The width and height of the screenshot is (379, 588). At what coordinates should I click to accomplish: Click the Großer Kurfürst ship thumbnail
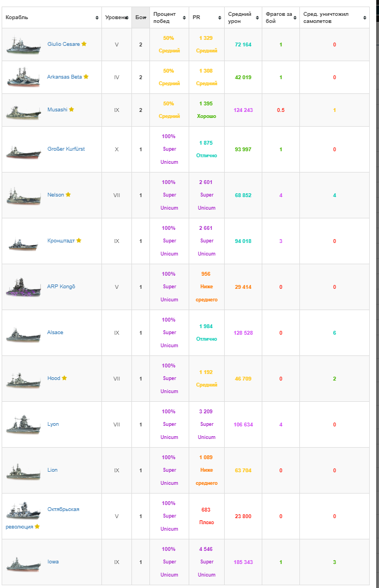(x=23, y=152)
